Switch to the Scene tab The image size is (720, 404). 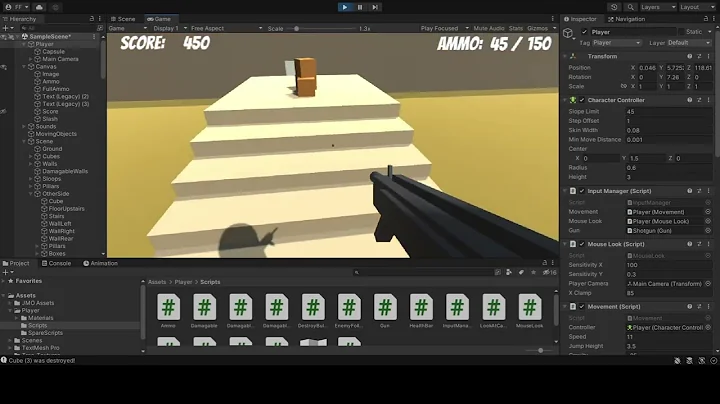(x=123, y=19)
